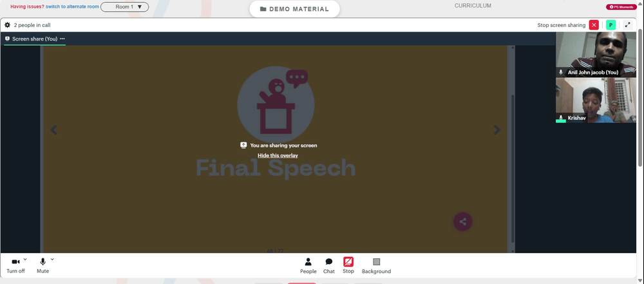644x284 pixels.
Task: Click Final Speech slide title
Action: 276,168
